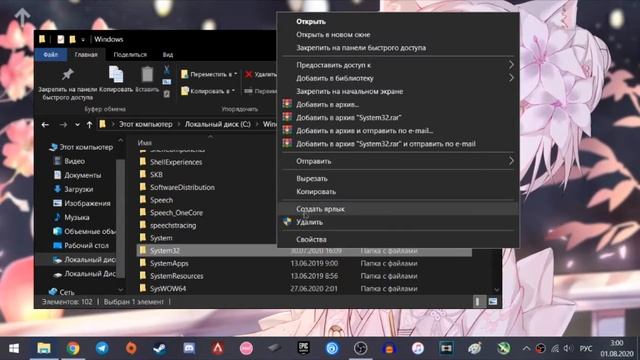This screenshot has width=640, height=360.
Task: Choose Создать ярлык in the context menu
Action: pos(398,209)
